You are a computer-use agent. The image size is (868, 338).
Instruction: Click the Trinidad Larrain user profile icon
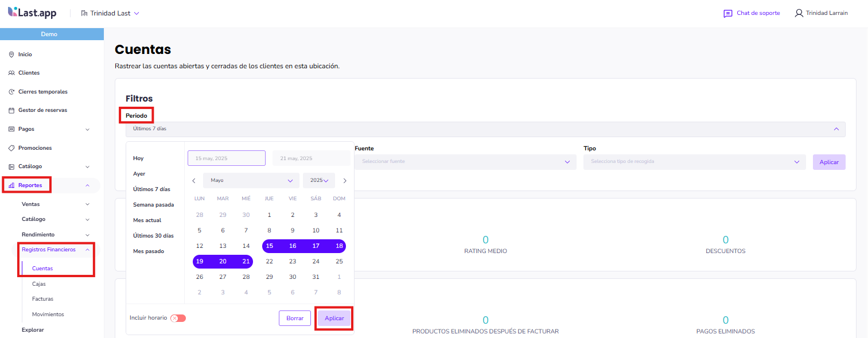click(x=799, y=13)
